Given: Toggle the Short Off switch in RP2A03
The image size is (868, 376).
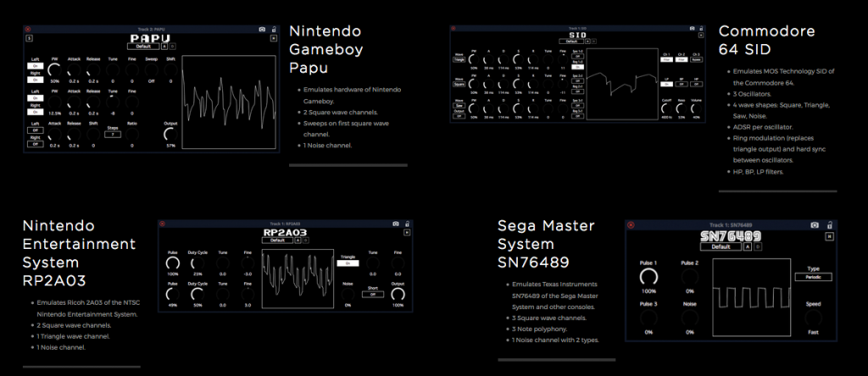Looking at the screenshot, I should click(x=373, y=295).
